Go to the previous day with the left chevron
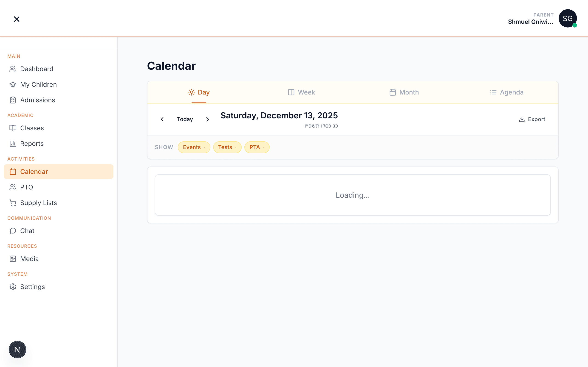 tap(162, 119)
